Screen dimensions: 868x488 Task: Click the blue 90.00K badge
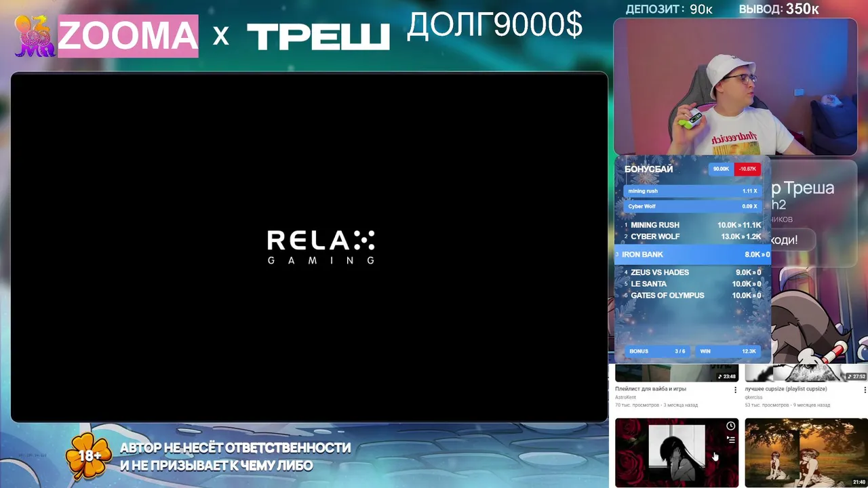click(x=721, y=169)
